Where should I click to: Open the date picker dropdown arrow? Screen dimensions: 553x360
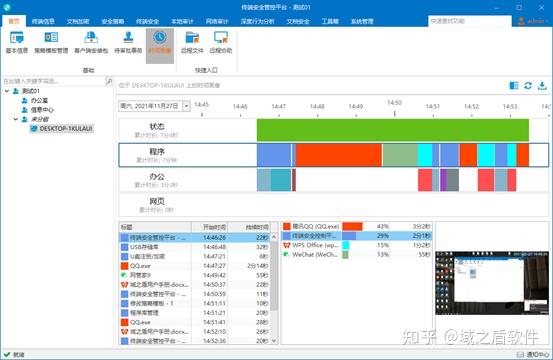pos(187,106)
